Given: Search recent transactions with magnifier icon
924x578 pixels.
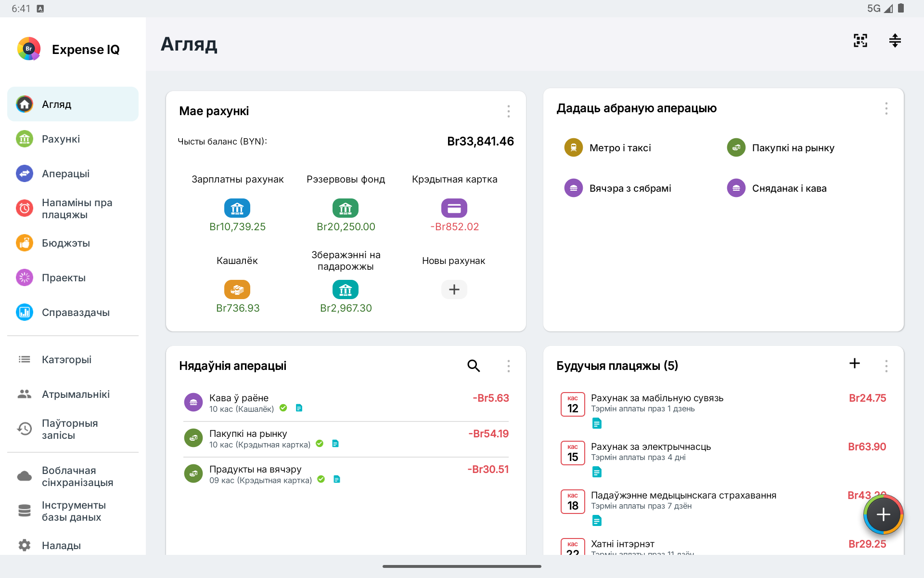Looking at the screenshot, I should (474, 366).
